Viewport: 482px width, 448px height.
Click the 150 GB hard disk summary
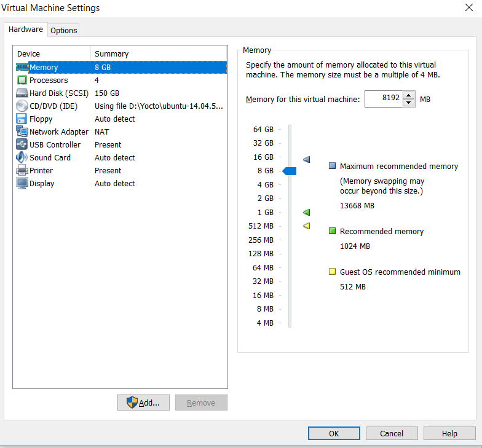pyautogui.click(x=107, y=93)
